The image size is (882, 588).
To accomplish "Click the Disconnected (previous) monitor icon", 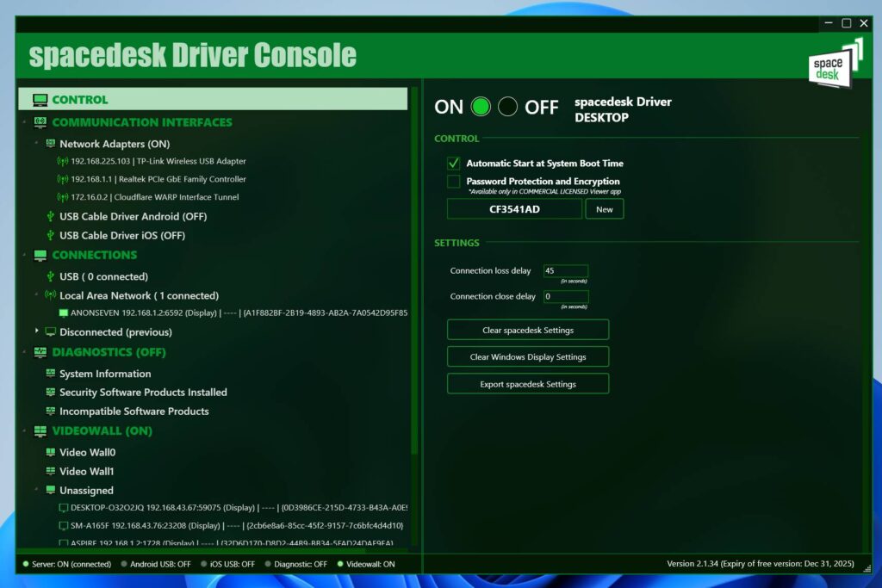I will point(51,332).
